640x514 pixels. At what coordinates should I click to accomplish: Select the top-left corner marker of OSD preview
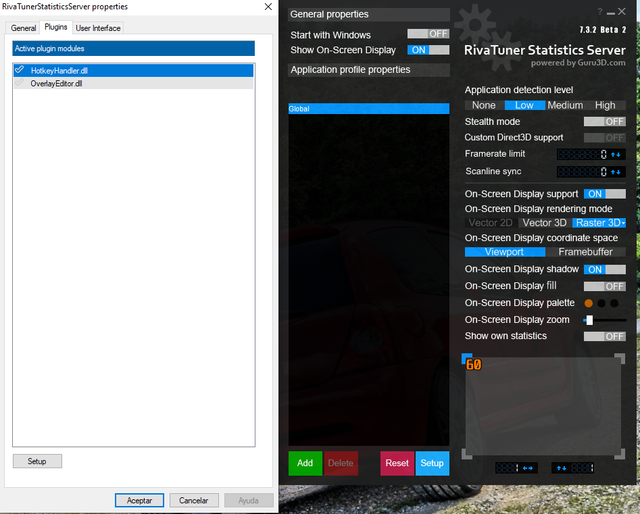pyautogui.click(x=466, y=358)
